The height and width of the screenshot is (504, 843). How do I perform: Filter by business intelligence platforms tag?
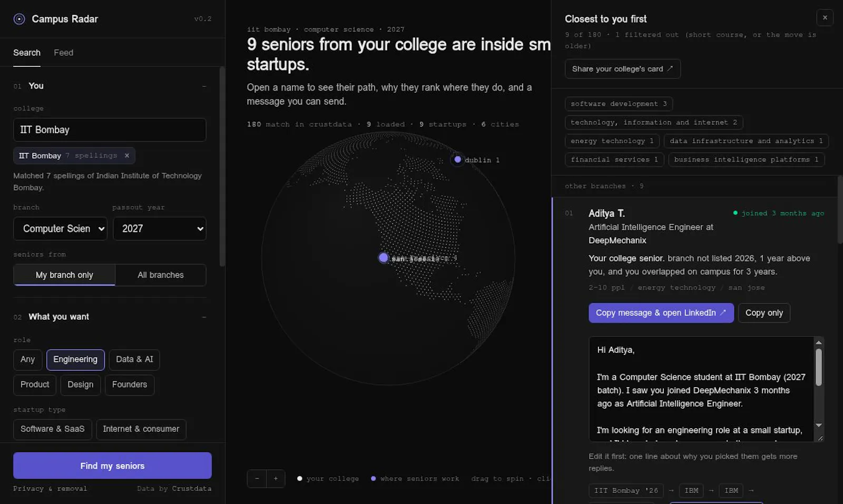point(746,160)
